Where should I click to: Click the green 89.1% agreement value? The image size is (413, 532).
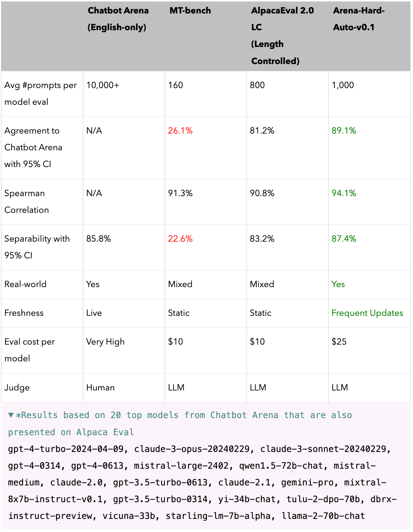(x=344, y=131)
